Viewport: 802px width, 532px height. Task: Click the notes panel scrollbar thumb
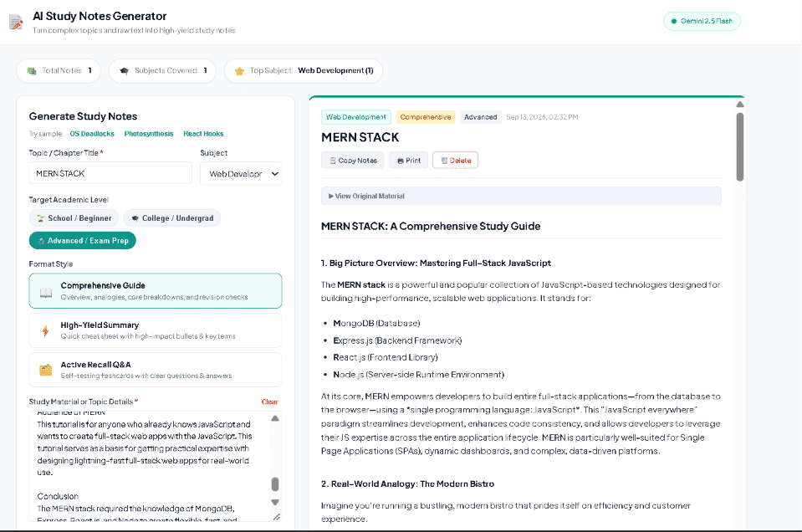(x=739, y=147)
